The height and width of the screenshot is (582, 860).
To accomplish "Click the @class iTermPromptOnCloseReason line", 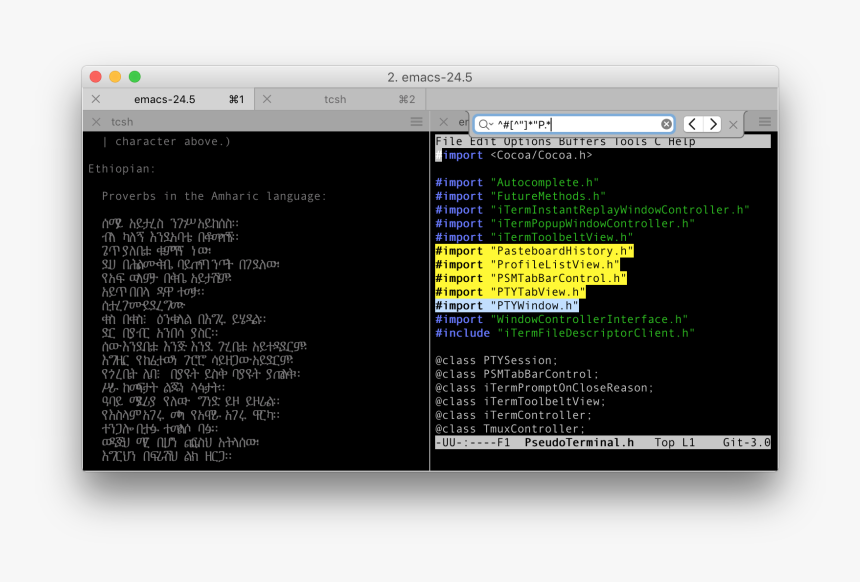I will [x=545, y=388].
